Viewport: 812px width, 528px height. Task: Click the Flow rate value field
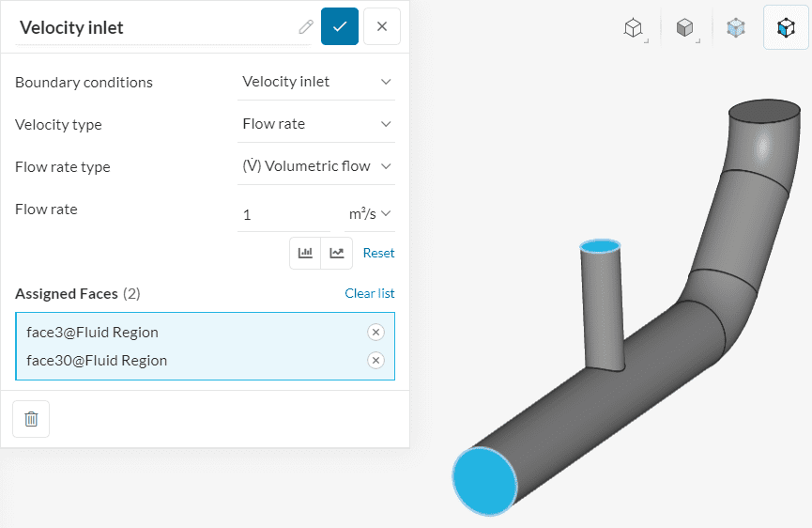click(284, 214)
